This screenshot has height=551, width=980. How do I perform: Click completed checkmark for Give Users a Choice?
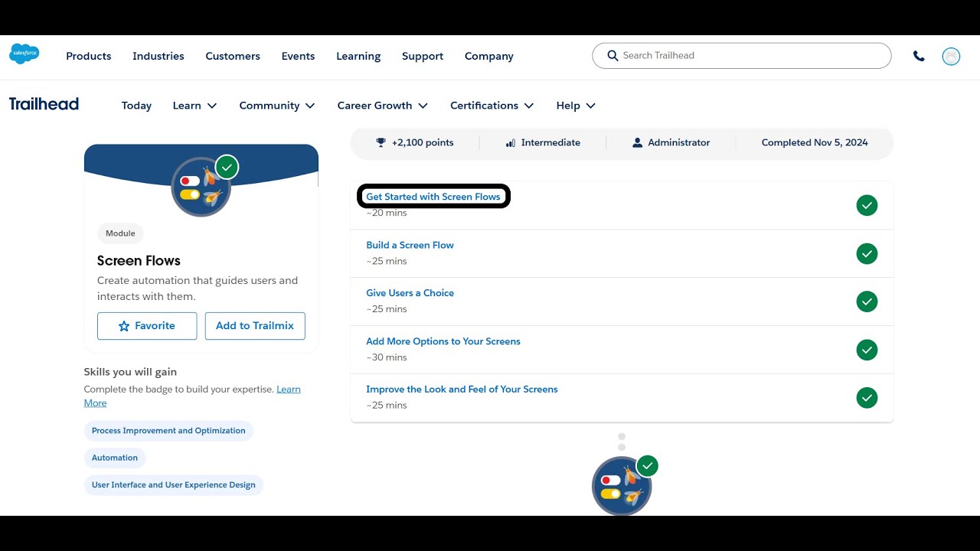(x=867, y=302)
